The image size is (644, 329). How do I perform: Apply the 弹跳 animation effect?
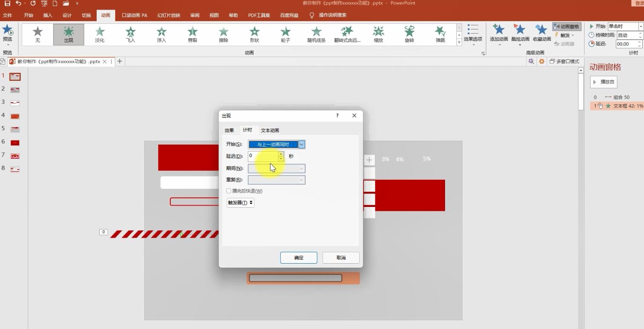click(x=440, y=35)
